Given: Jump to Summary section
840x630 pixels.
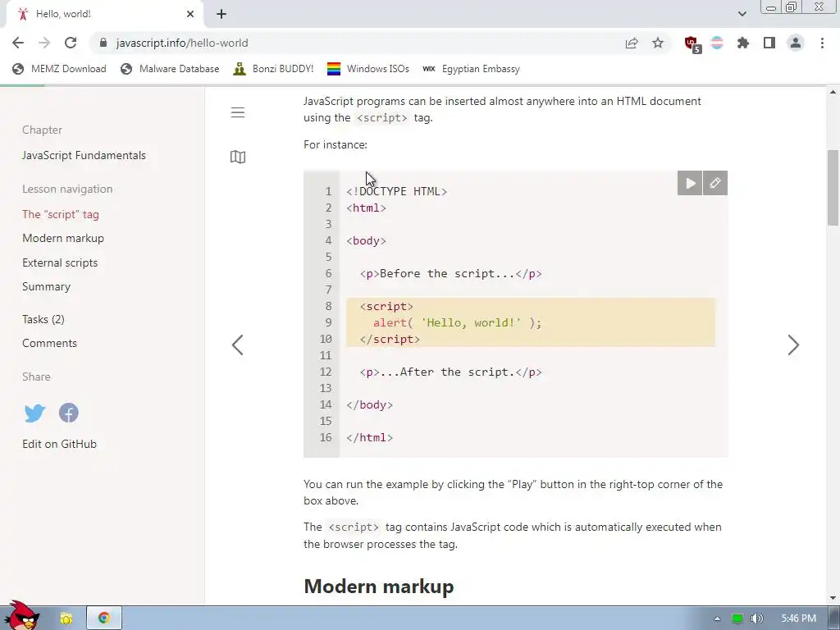Looking at the screenshot, I should tap(46, 286).
